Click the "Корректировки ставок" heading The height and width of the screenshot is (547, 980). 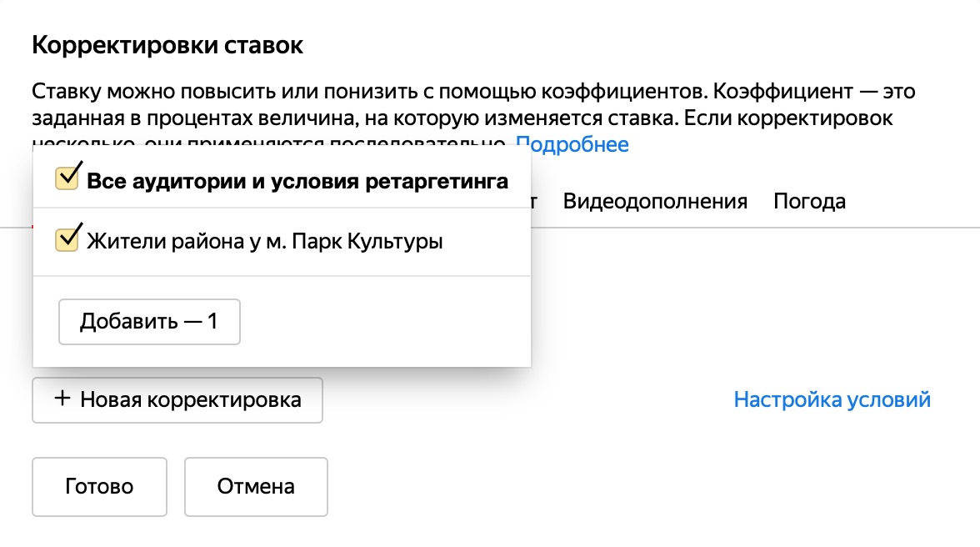pos(167,45)
